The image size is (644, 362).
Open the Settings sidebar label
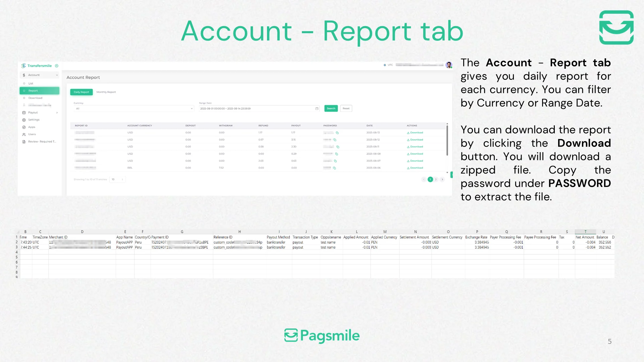(x=34, y=120)
